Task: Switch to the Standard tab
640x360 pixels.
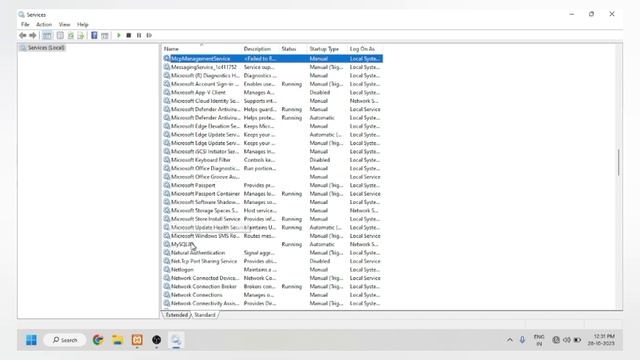Action: click(x=204, y=315)
